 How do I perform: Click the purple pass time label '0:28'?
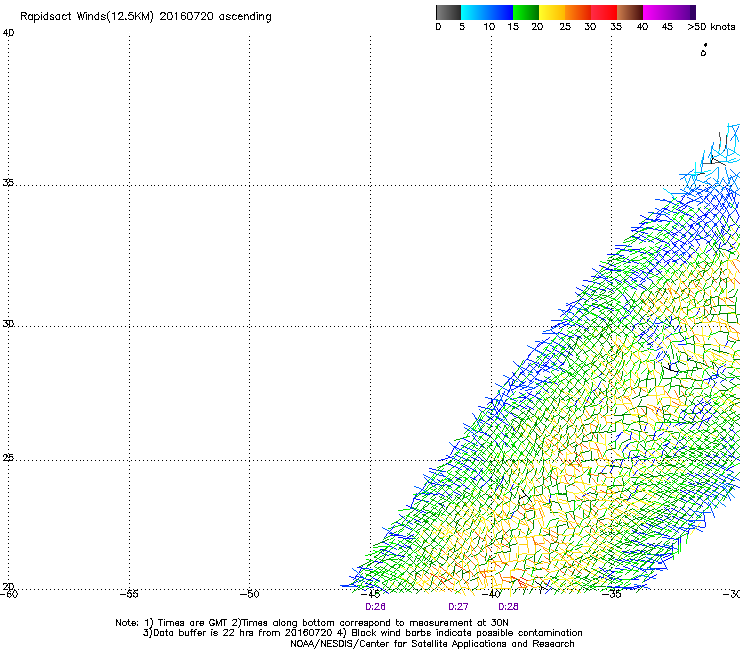(508, 607)
